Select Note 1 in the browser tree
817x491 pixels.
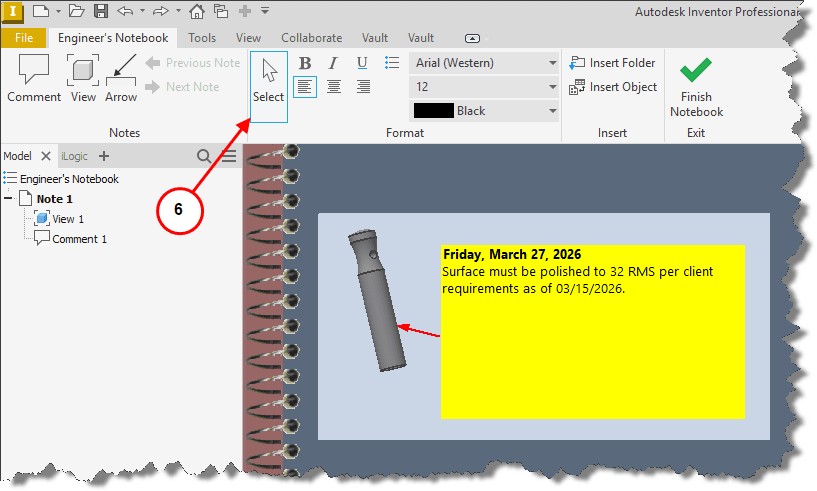click(x=54, y=199)
